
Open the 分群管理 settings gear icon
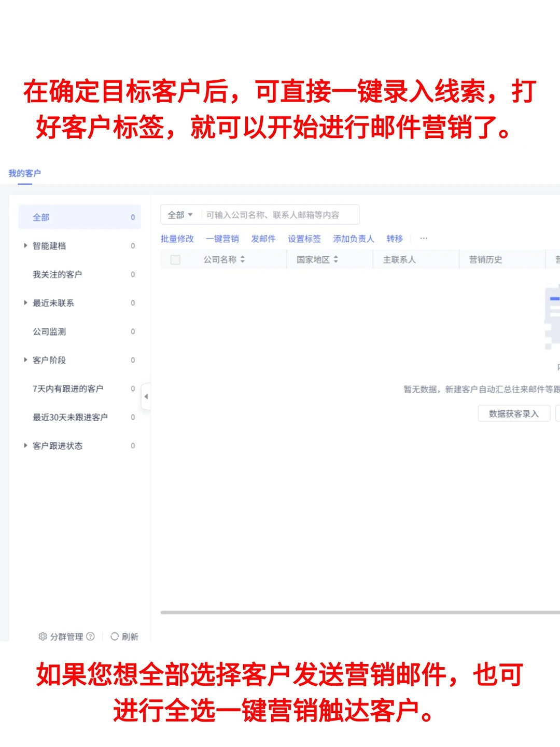coord(44,637)
